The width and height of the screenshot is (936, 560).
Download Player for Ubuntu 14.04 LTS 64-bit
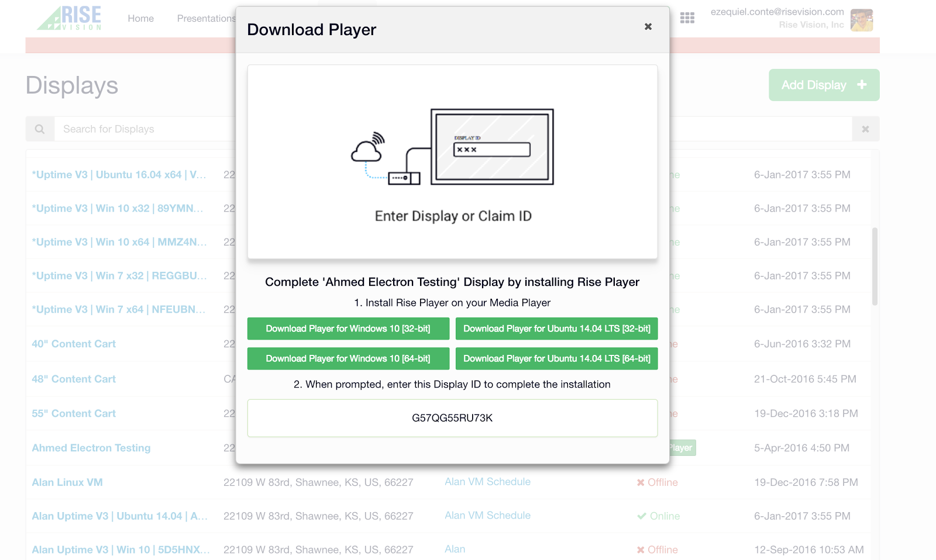pyautogui.click(x=557, y=358)
